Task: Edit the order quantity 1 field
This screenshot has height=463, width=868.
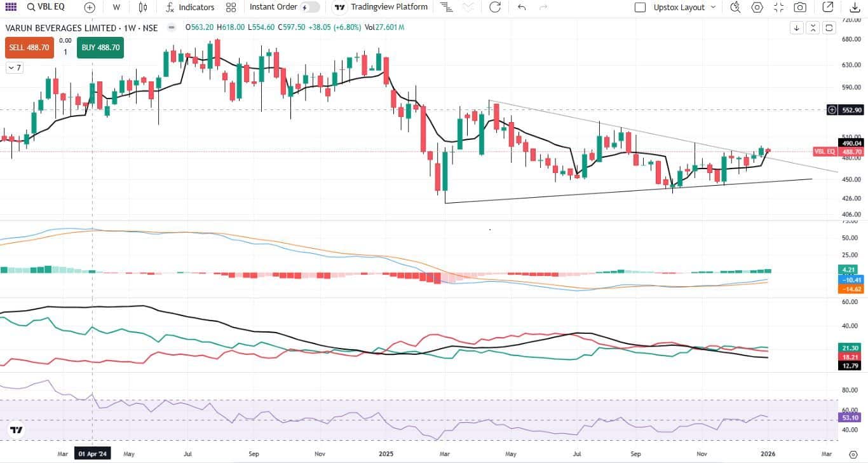Action: 65,52
